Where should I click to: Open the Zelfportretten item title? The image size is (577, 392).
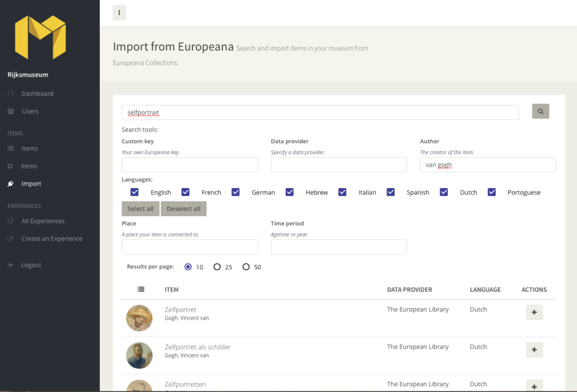185,384
